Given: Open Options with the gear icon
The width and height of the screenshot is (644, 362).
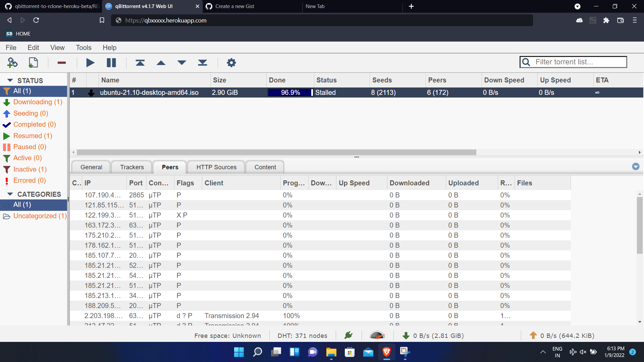Looking at the screenshot, I should (x=231, y=63).
